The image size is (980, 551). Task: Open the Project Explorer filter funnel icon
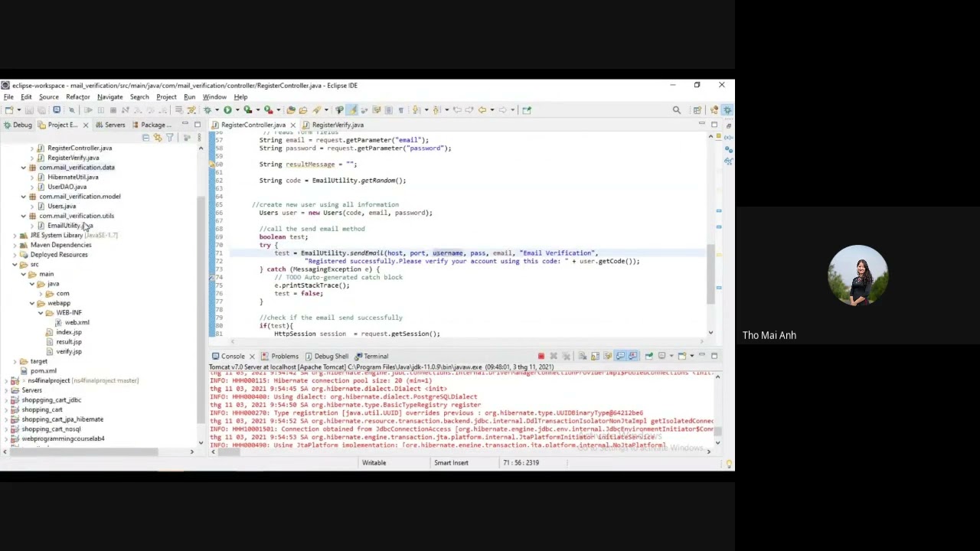(170, 138)
